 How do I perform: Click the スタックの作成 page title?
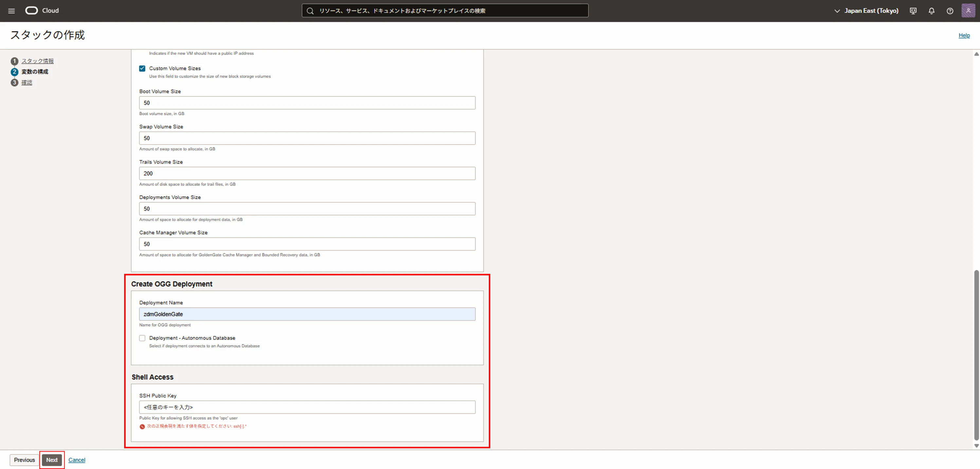coord(47,35)
